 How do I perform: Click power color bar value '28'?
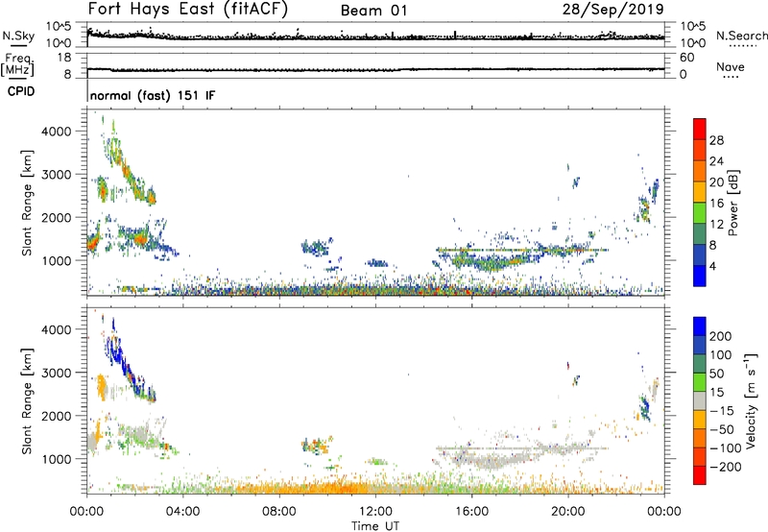coord(716,140)
